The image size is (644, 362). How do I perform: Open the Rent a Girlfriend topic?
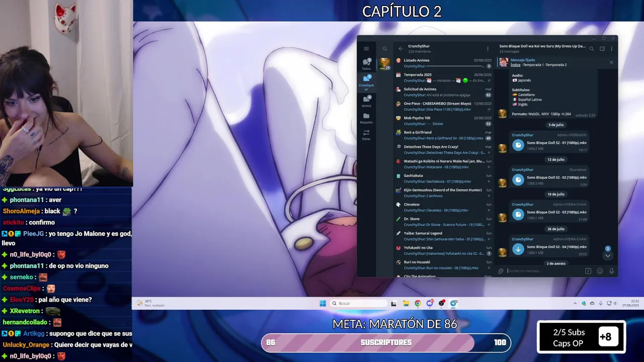point(444,135)
